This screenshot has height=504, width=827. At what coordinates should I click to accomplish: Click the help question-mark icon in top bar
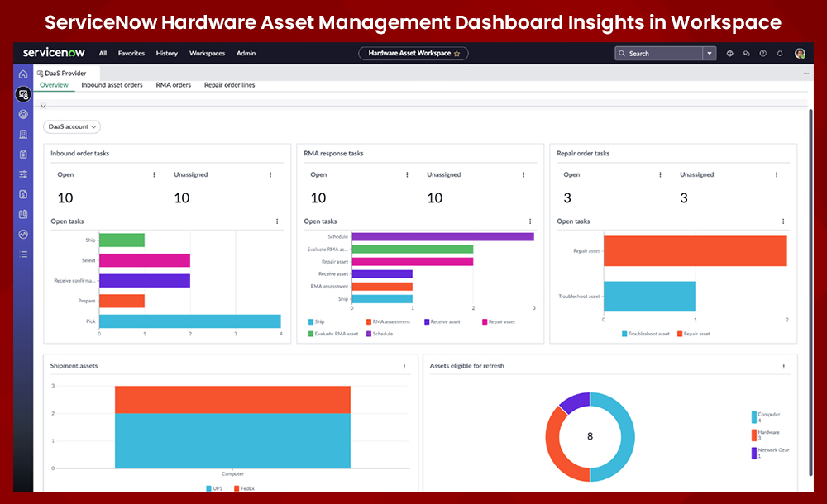(762, 53)
